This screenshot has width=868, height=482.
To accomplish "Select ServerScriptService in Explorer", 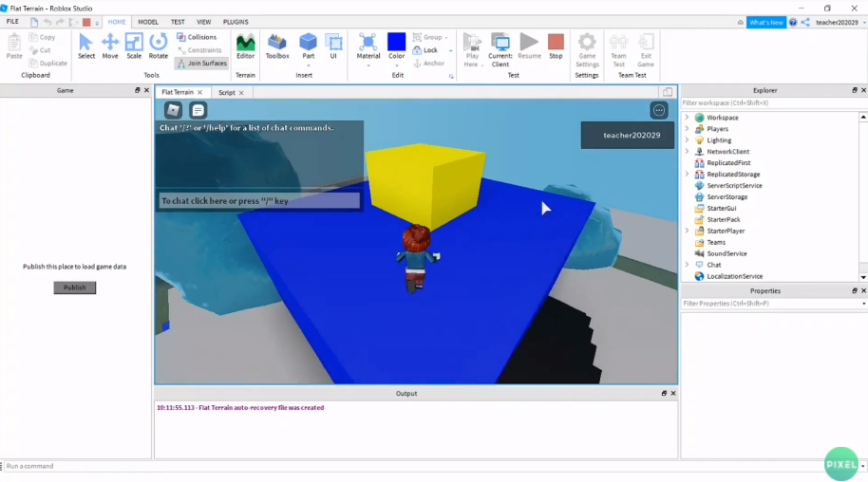I will tap(734, 185).
